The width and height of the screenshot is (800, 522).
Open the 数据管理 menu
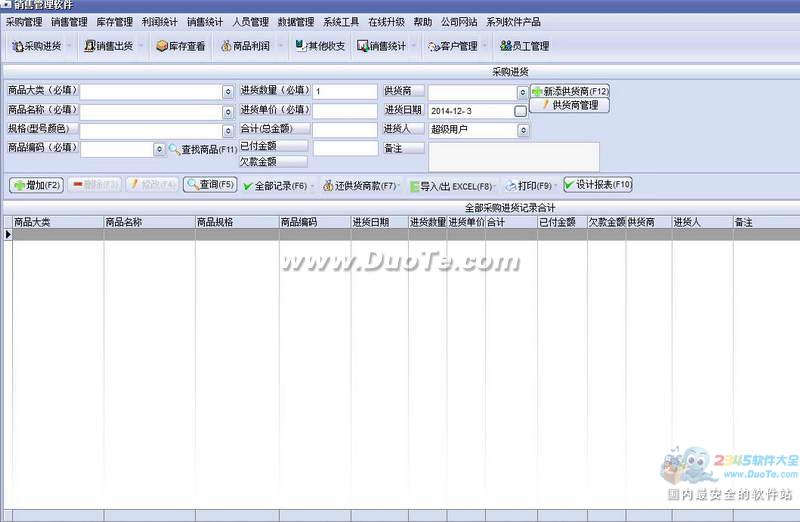coord(296,21)
